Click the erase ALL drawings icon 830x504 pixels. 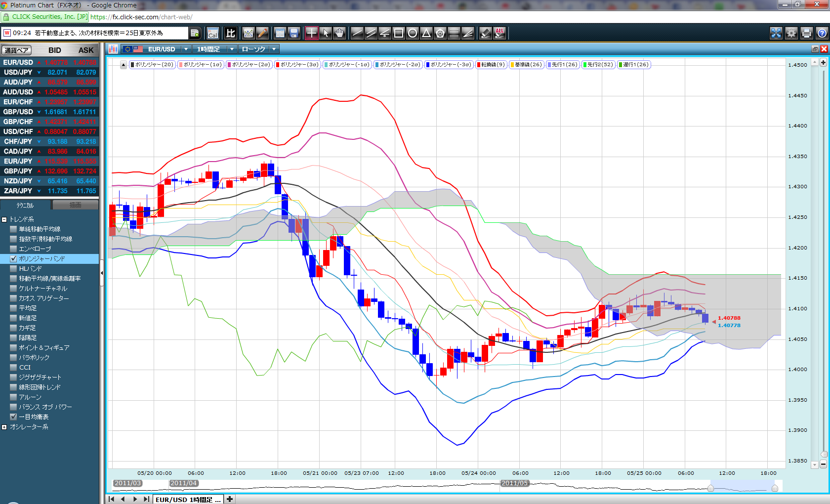[x=499, y=33]
